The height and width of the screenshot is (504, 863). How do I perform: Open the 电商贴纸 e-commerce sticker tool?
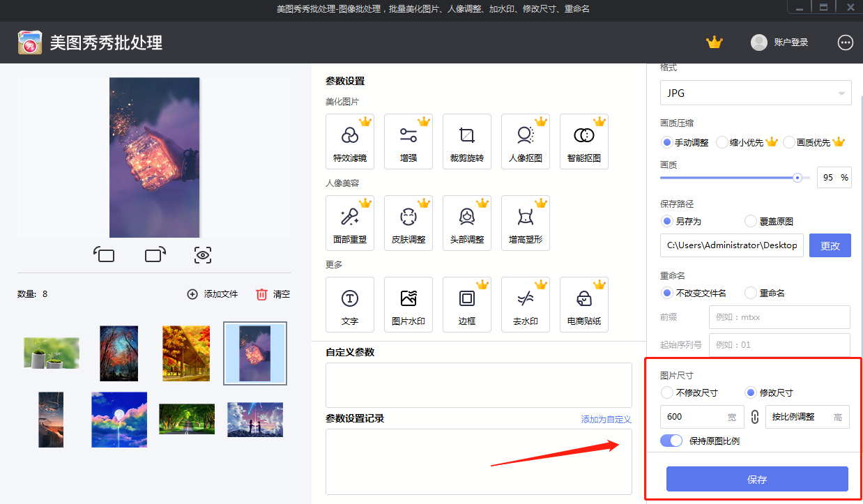coord(584,305)
